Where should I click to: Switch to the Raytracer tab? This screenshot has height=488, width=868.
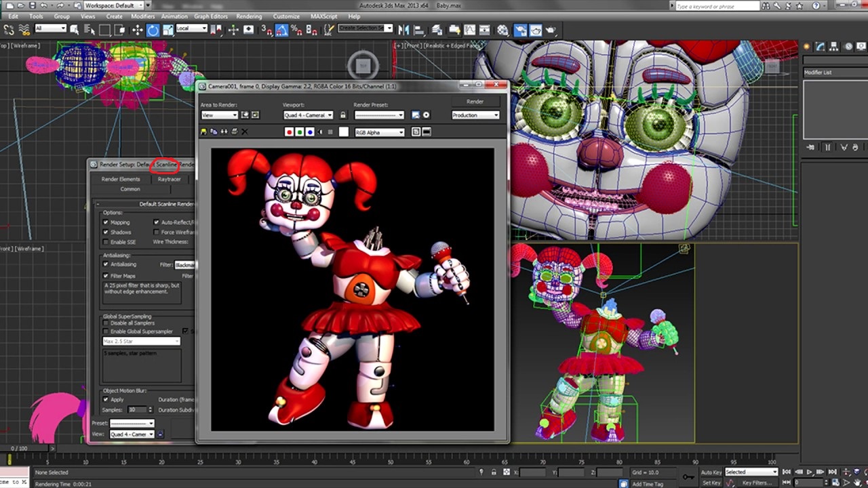[169, 180]
